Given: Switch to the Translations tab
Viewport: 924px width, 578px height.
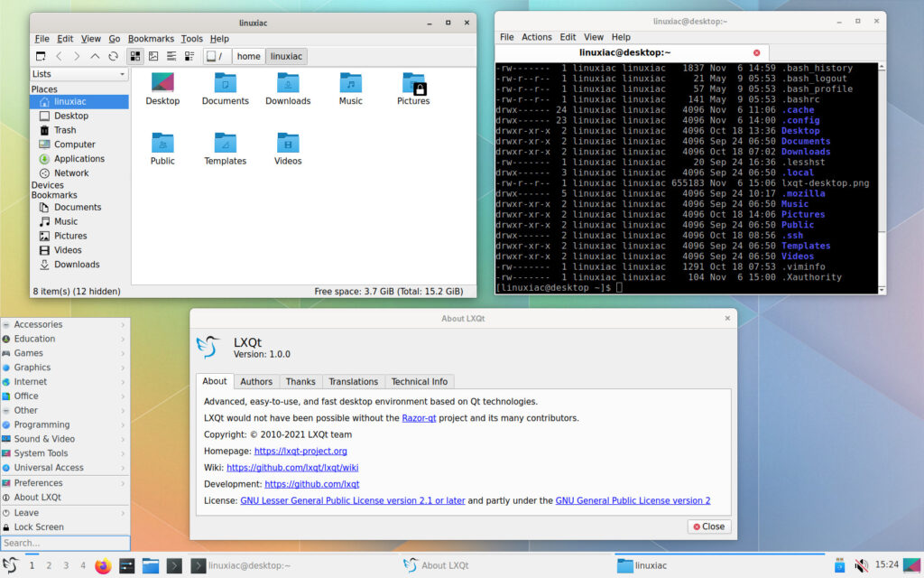Looking at the screenshot, I should [x=353, y=382].
